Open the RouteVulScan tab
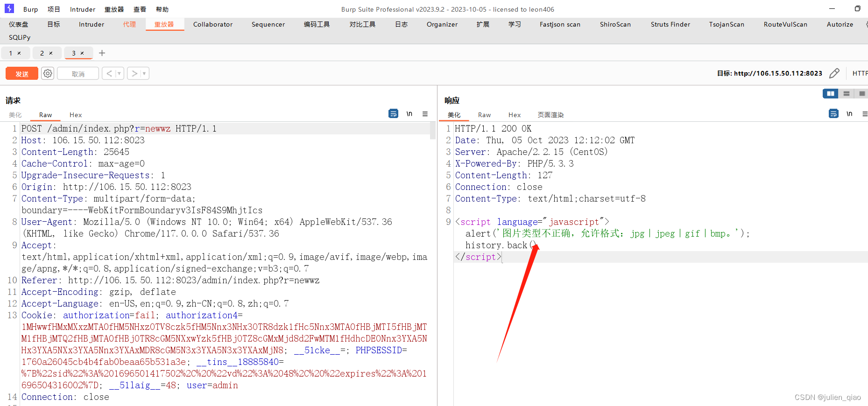 [785, 24]
